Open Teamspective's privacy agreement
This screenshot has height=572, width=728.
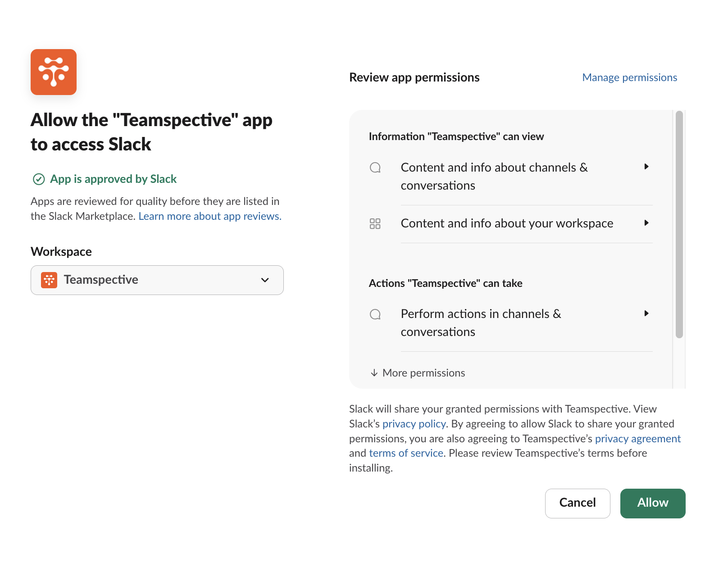638,438
